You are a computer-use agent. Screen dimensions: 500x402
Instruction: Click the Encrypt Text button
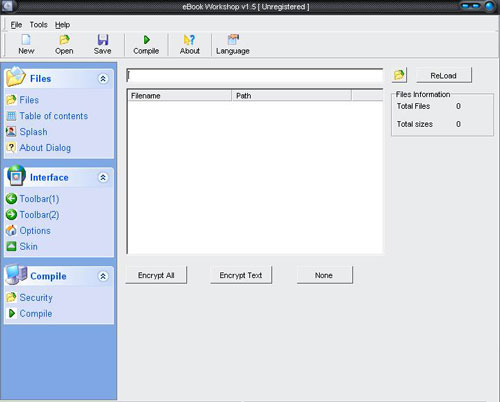tap(241, 275)
